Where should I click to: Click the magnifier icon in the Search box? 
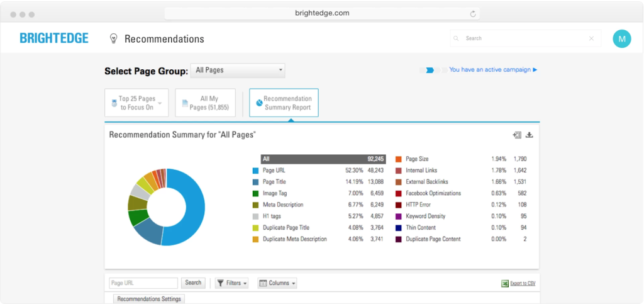456,38
